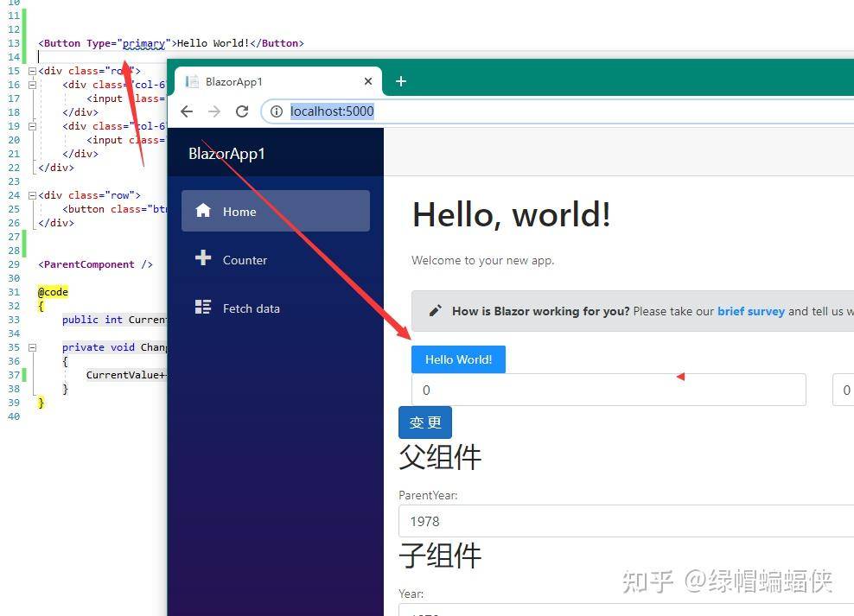This screenshot has height=616, width=854.
Task: Collapse the ChangeValue method fold at line 35
Action: tap(31, 347)
